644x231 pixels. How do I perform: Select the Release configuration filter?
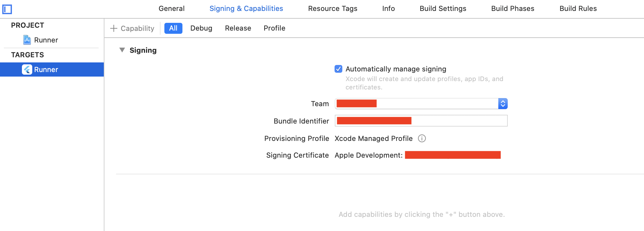(238, 28)
